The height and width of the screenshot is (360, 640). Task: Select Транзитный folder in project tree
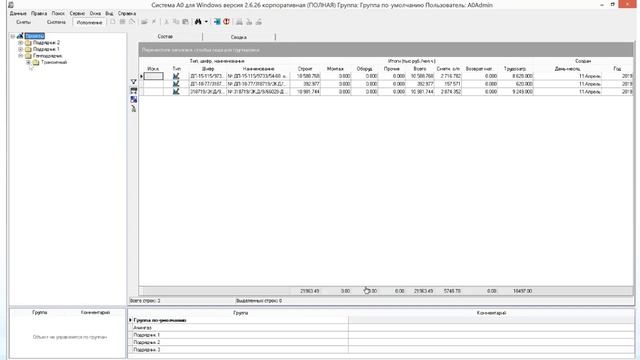coord(54,62)
